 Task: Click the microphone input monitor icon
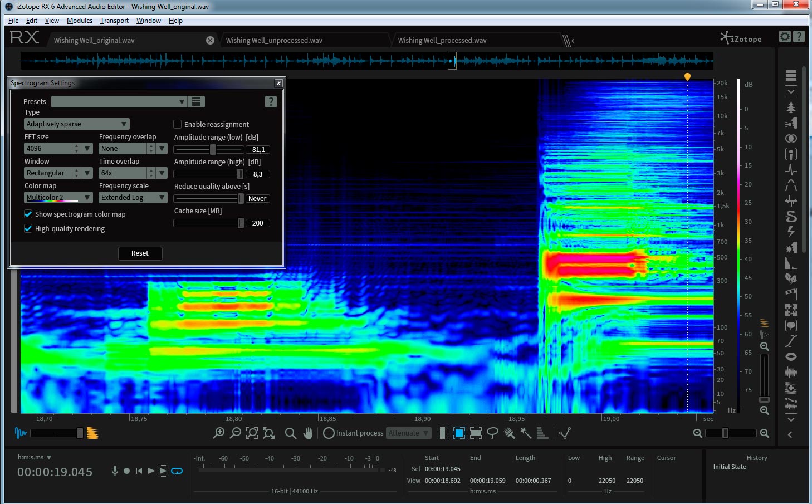115,471
